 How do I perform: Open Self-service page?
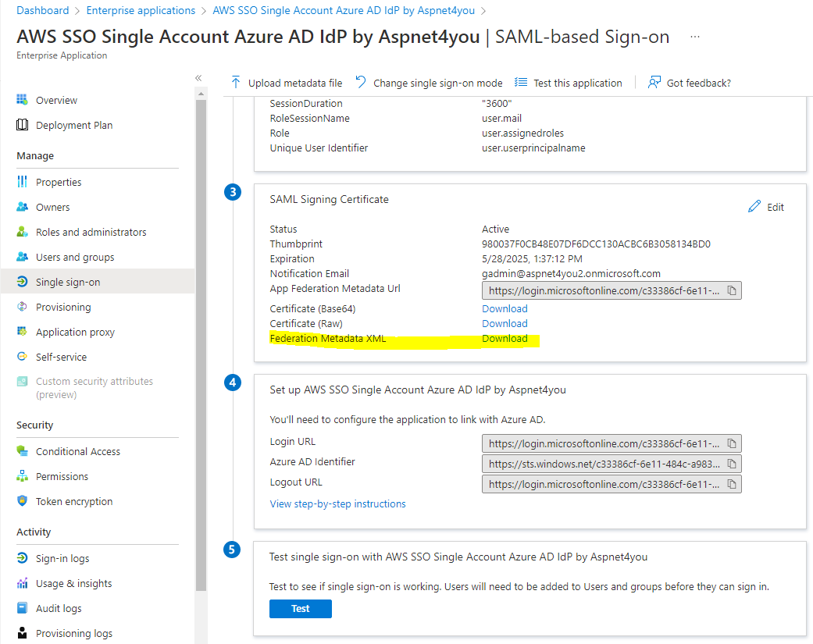[x=61, y=357]
